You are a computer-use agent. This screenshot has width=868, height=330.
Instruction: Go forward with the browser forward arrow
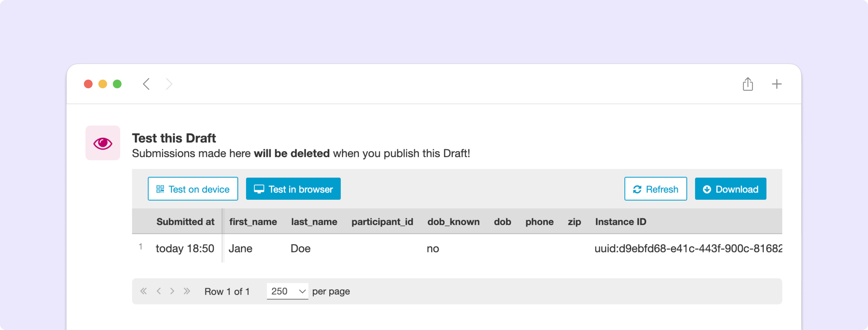point(169,84)
